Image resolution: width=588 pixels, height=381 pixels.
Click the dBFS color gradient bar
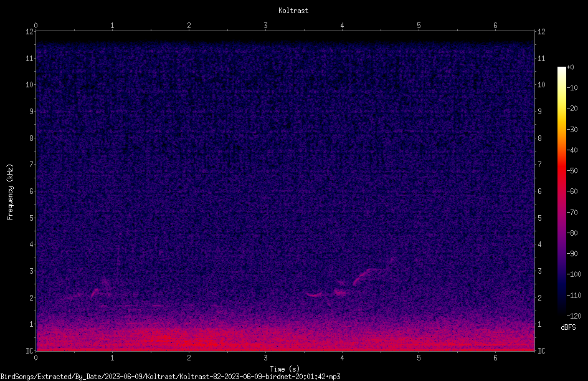tap(561, 191)
